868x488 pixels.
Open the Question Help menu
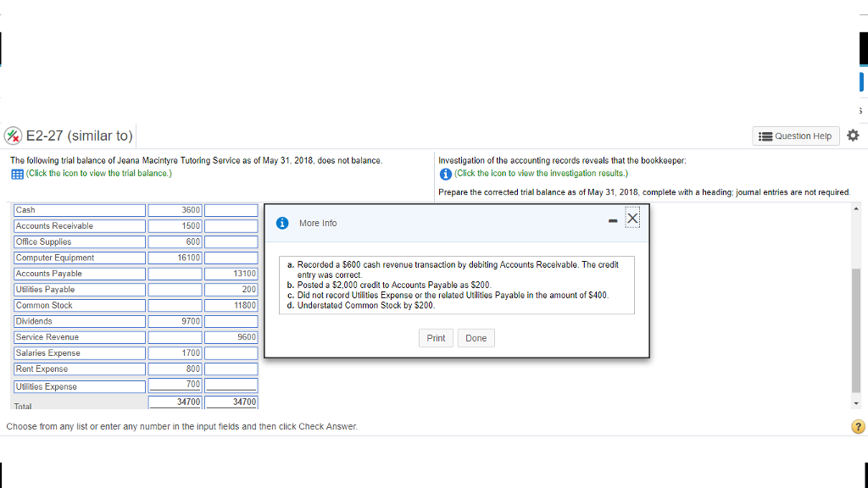click(796, 136)
